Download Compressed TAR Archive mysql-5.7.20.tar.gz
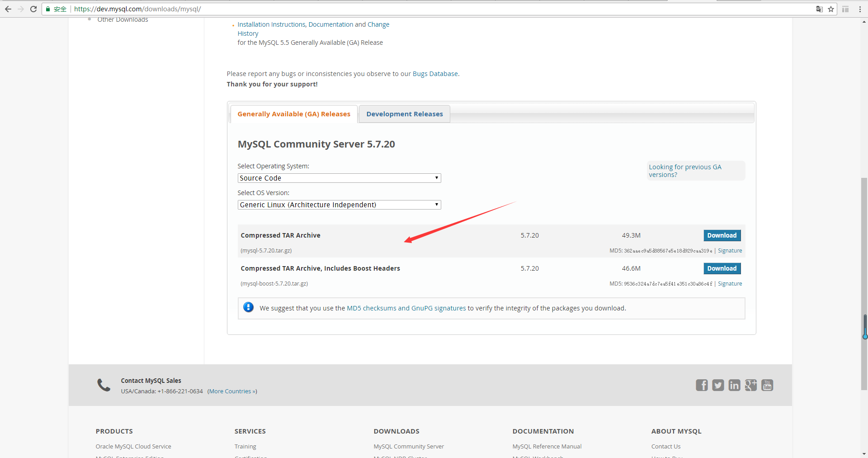Image resolution: width=868 pixels, height=458 pixels. tap(722, 235)
